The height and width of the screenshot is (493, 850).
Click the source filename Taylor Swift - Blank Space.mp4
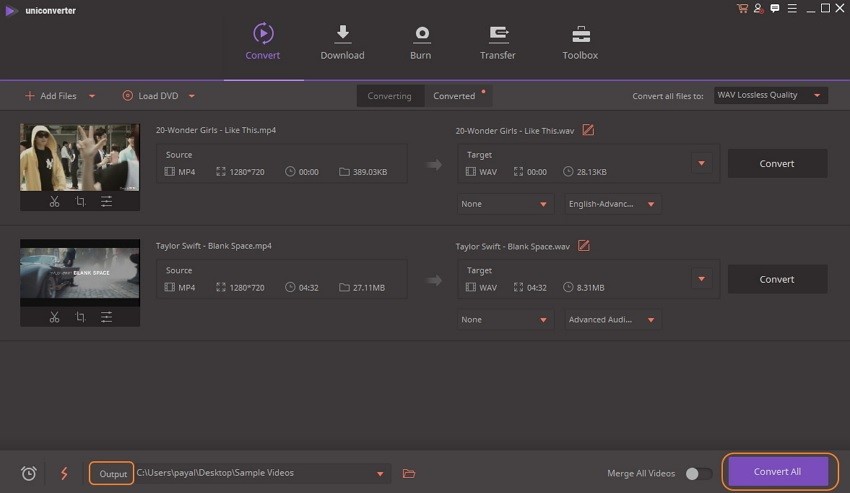[x=214, y=246]
